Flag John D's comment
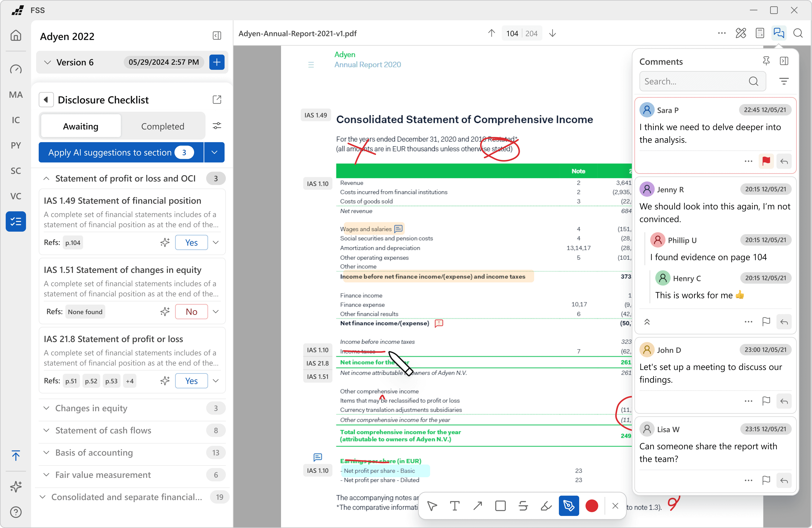 point(766,401)
